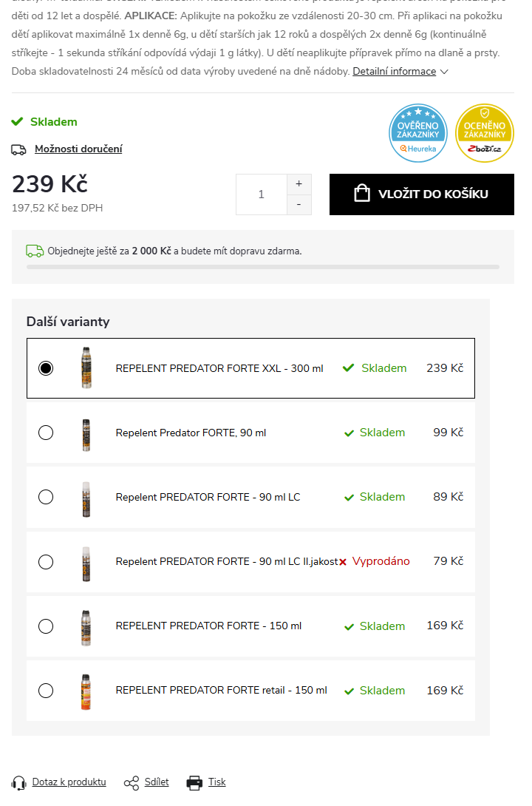Select REPELENT PREDATOR FORTE 150 ml radio
This screenshot has height=806, width=532.
pos(46,626)
